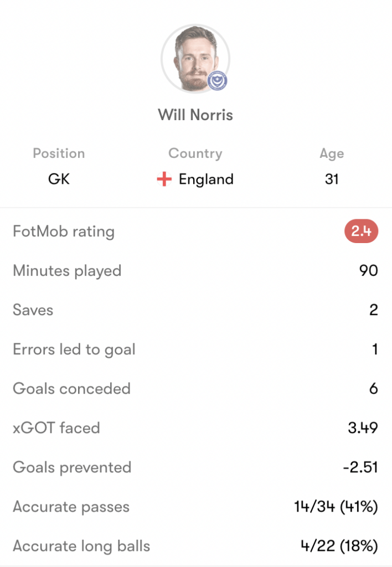Select the Goals prevented value -2.51
Viewport: 392px width, 567px height.
[360, 467]
